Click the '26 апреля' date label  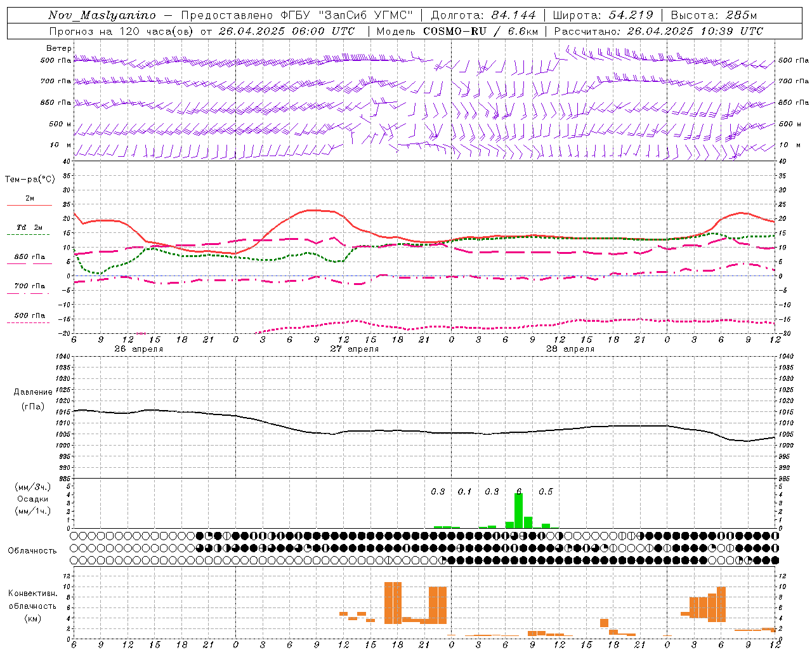coord(138,349)
